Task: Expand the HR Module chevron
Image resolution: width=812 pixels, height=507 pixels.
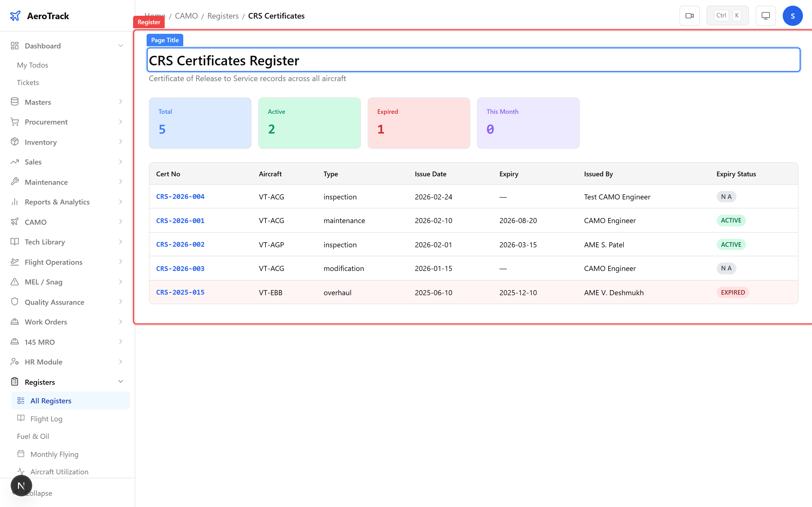Action: click(x=121, y=361)
